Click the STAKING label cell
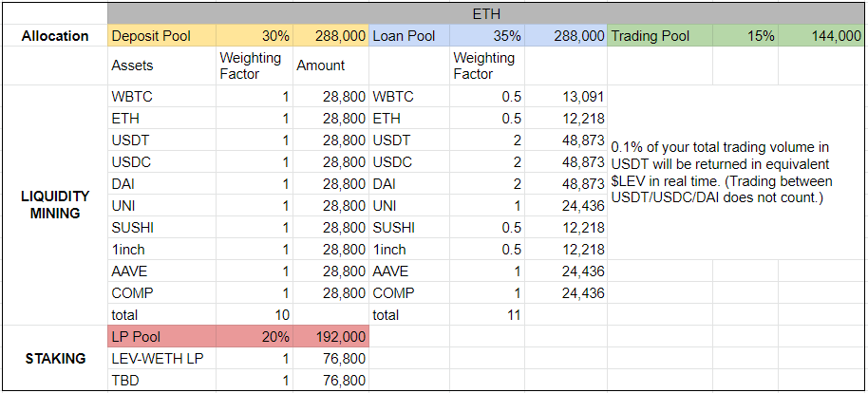This screenshot has width=868, height=393. pos(55,358)
